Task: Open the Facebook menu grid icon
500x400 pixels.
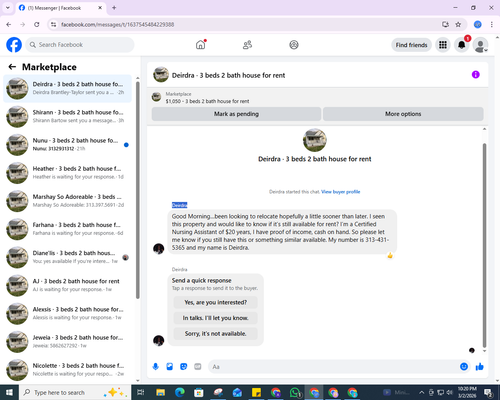Action: point(443,45)
